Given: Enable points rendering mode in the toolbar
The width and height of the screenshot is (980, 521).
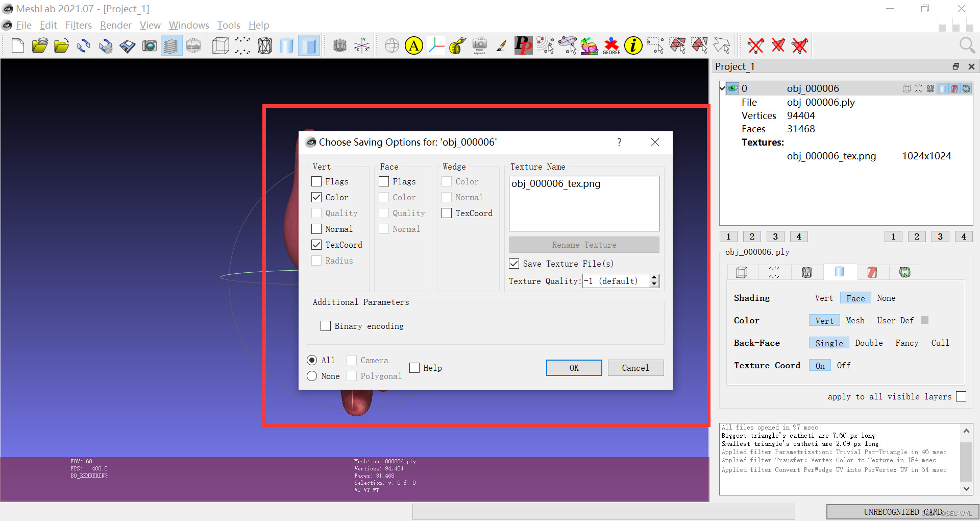Looking at the screenshot, I should point(242,46).
